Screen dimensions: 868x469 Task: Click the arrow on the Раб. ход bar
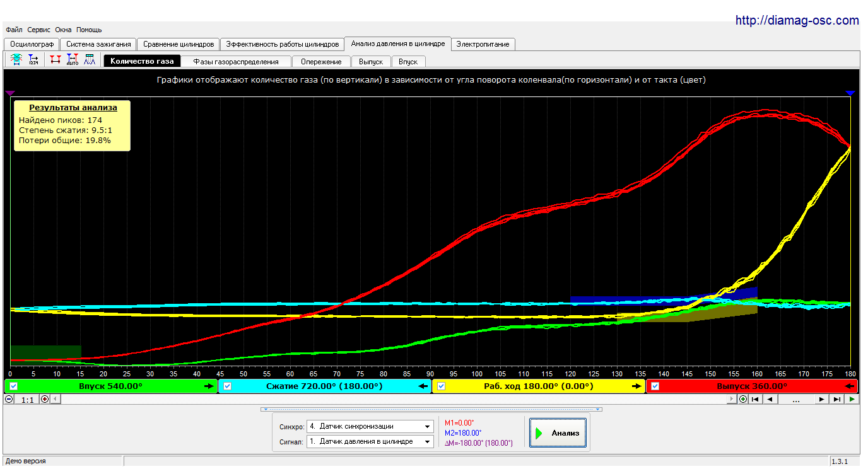(x=636, y=386)
